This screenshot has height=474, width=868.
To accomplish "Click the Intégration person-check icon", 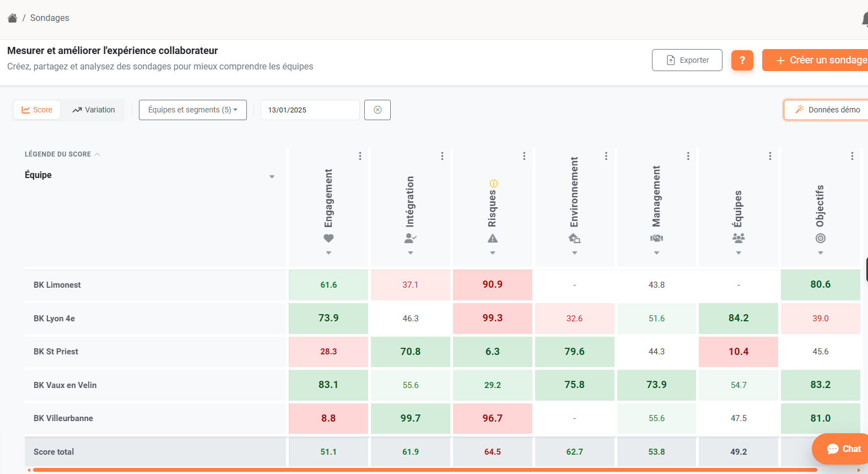I will tap(411, 238).
